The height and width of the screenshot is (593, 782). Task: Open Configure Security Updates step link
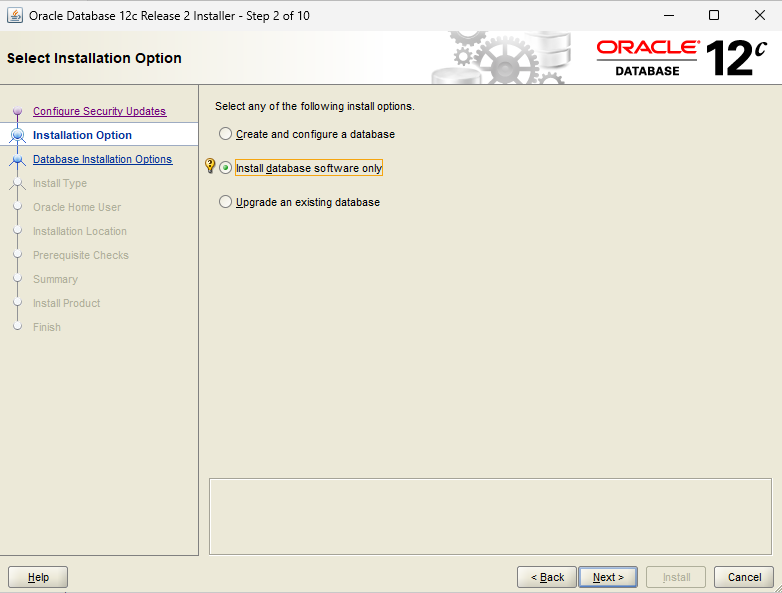pyautogui.click(x=99, y=111)
